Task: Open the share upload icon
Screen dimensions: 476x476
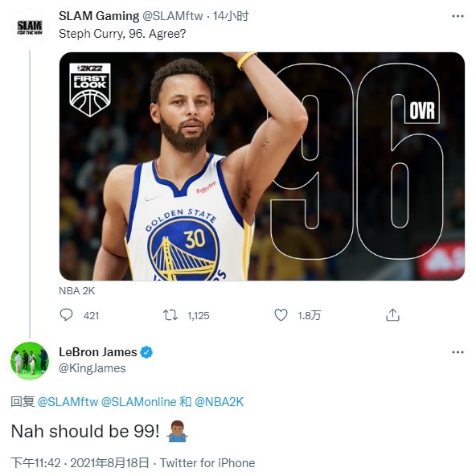Action: tap(392, 315)
